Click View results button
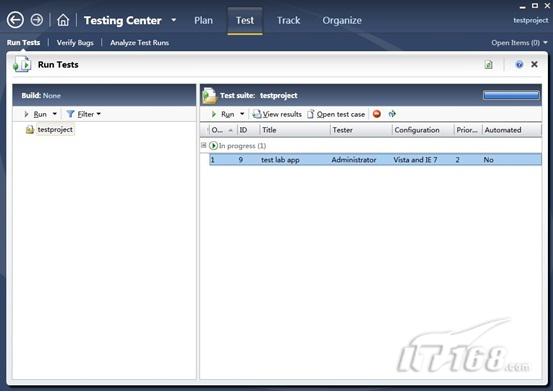The width and height of the screenshot is (553, 392). (x=277, y=114)
